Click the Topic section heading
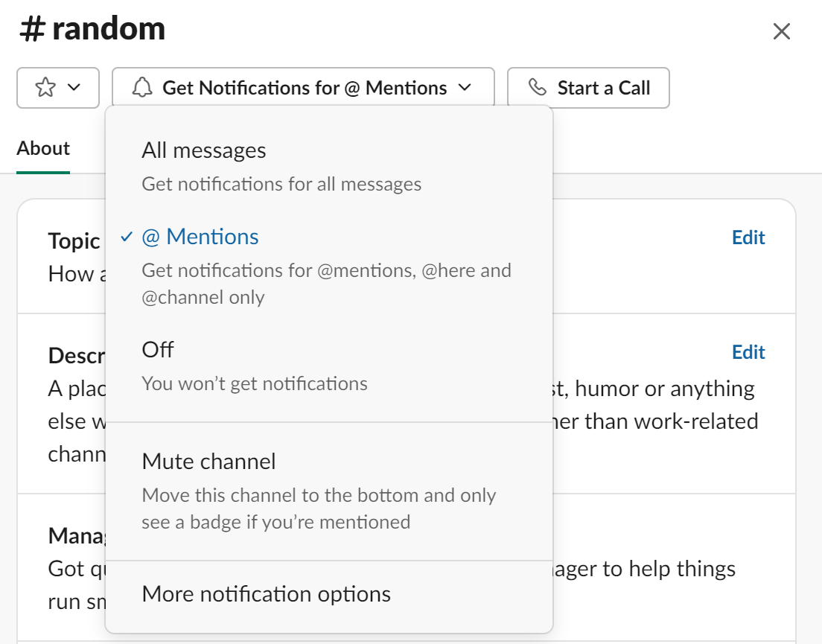Viewport: 822px width, 644px height. pos(74,240)
